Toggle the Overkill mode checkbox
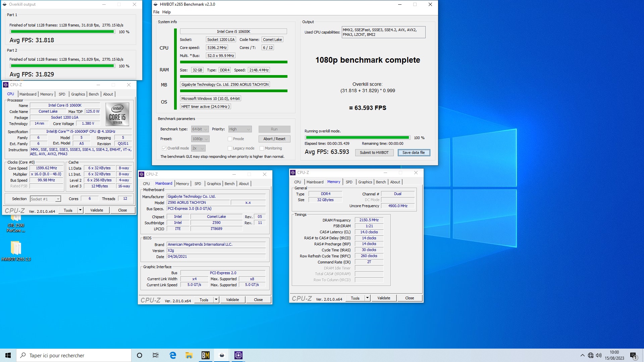This screenshot has height=362, width=644. click(x=164, y=148)
